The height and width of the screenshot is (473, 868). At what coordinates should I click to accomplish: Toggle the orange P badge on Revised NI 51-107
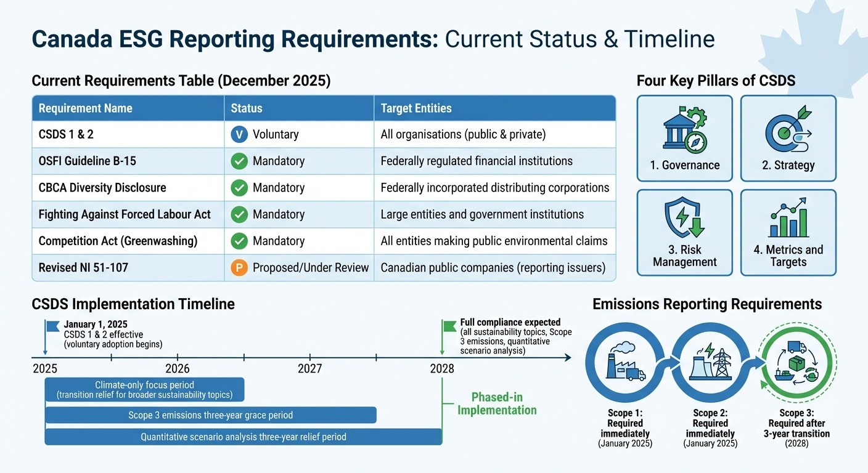239,268
